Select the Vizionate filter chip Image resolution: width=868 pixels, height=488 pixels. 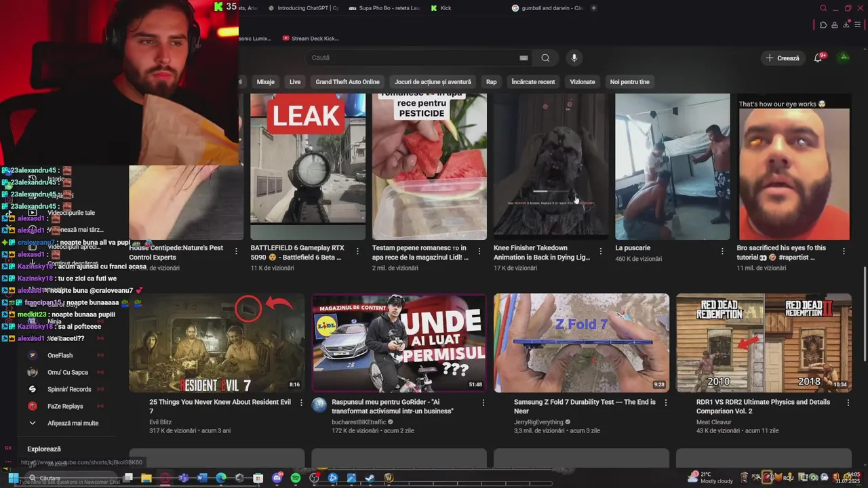[583, 82]
